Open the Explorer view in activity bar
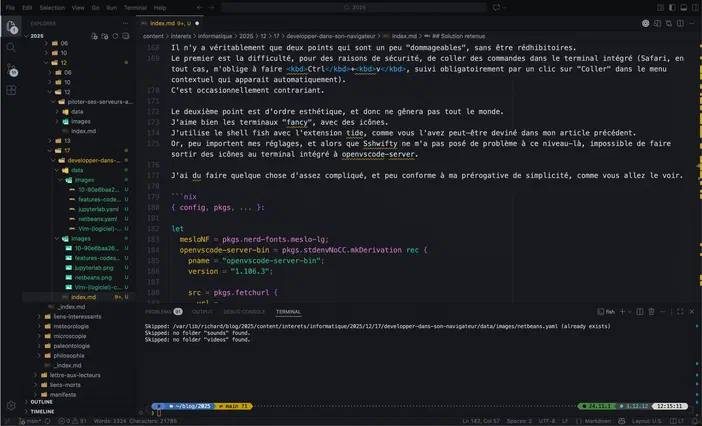702x426 pixels. click(11, 26)
